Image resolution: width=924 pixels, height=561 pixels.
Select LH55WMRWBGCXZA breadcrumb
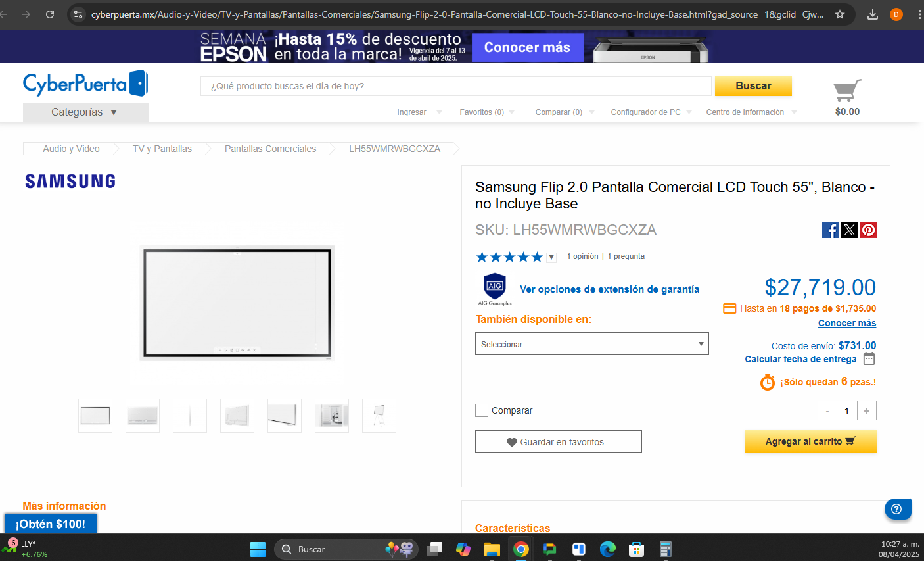[395, 149]
